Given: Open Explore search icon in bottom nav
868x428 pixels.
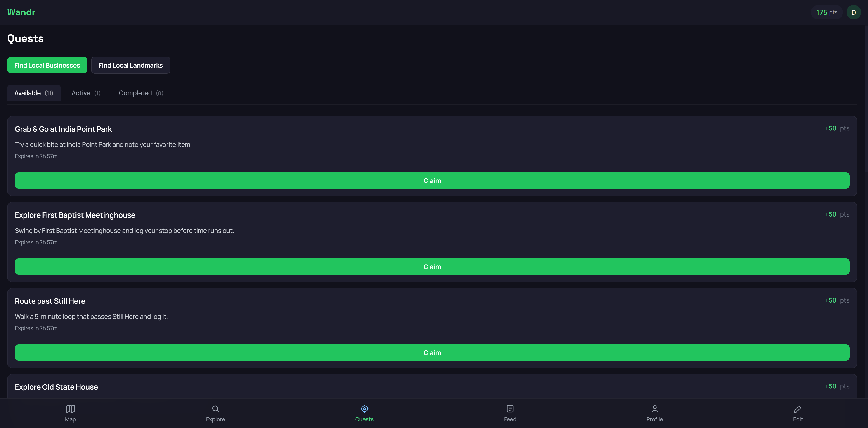Looking at the screenshot, I should coord(216,409).
